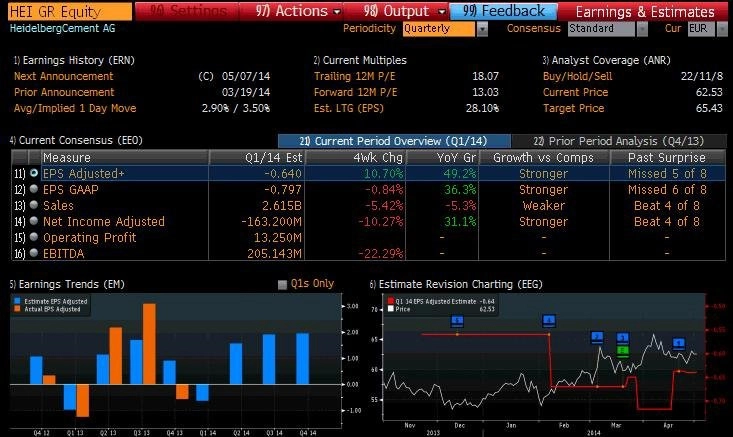Image resolution: width=733 pixels, height=437 pixels.
Task: Click the Sales estimate 2.615B
Action: point(282,206)
